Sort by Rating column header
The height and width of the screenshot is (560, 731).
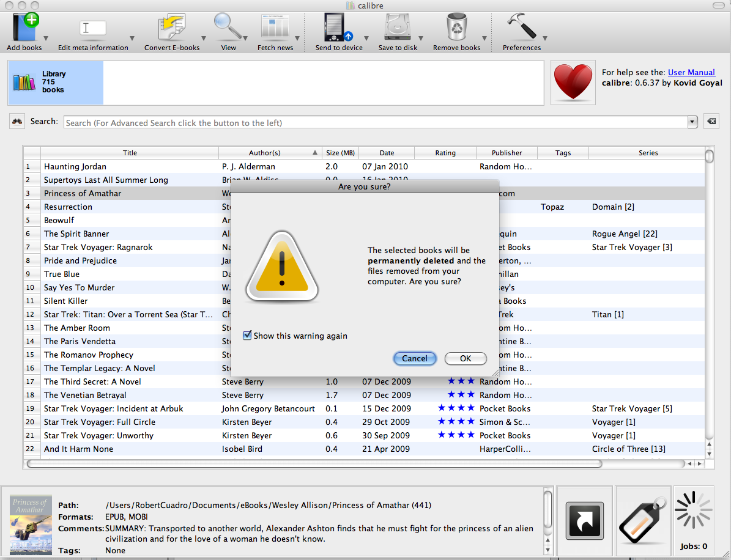tap(445, 153)
